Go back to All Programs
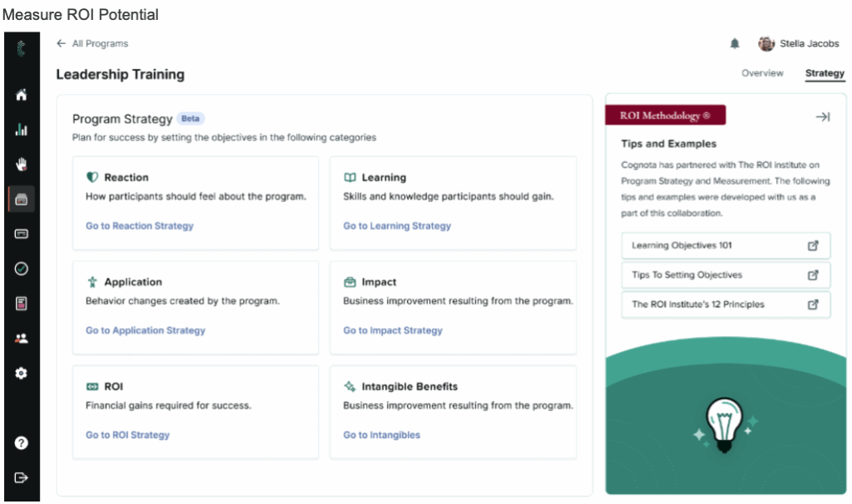 tap(92, 43)
